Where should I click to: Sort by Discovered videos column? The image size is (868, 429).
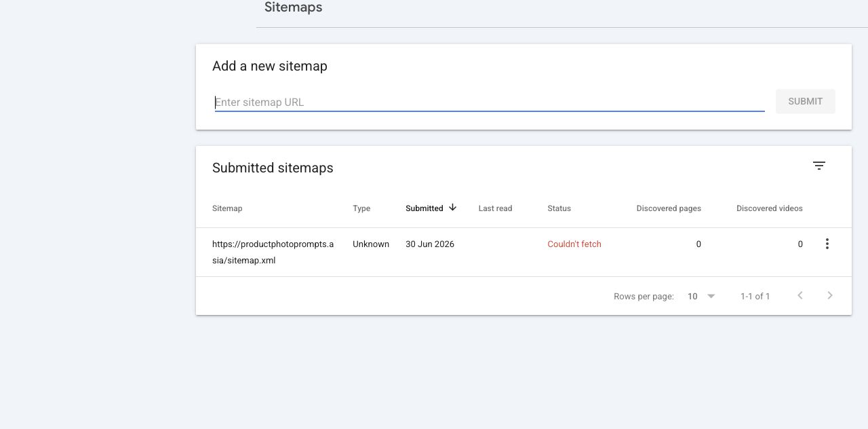pyautogui.click(x=769, y=208)
